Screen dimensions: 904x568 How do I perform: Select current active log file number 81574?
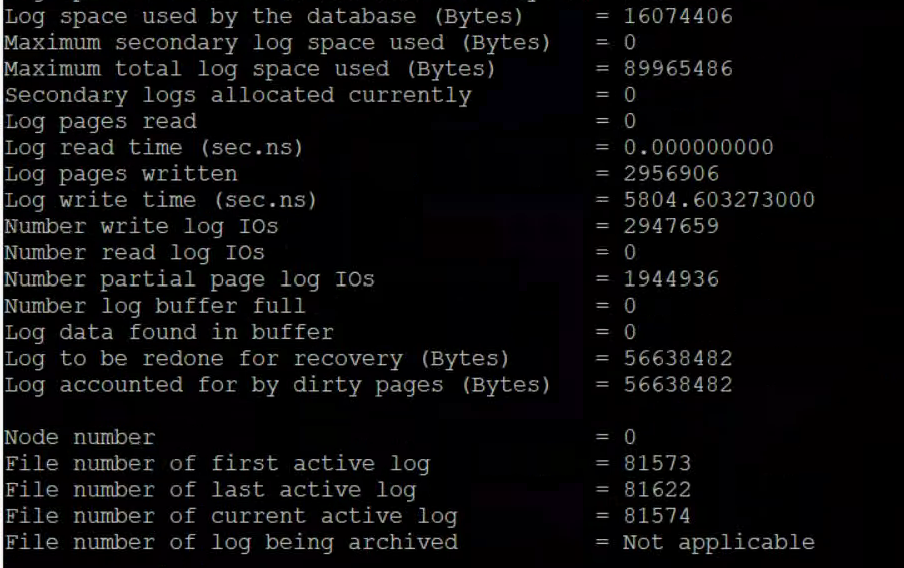click(x=656, y=516)
